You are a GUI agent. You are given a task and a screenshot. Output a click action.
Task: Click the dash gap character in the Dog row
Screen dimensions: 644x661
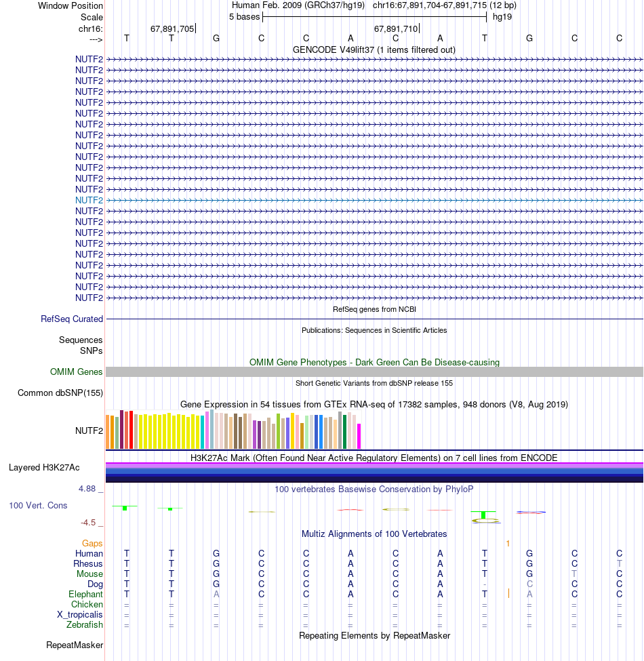tap(485, 584)
